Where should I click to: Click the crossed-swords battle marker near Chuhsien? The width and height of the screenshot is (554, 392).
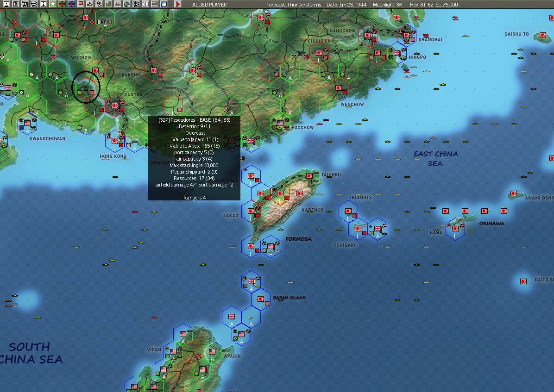[300, 53]
